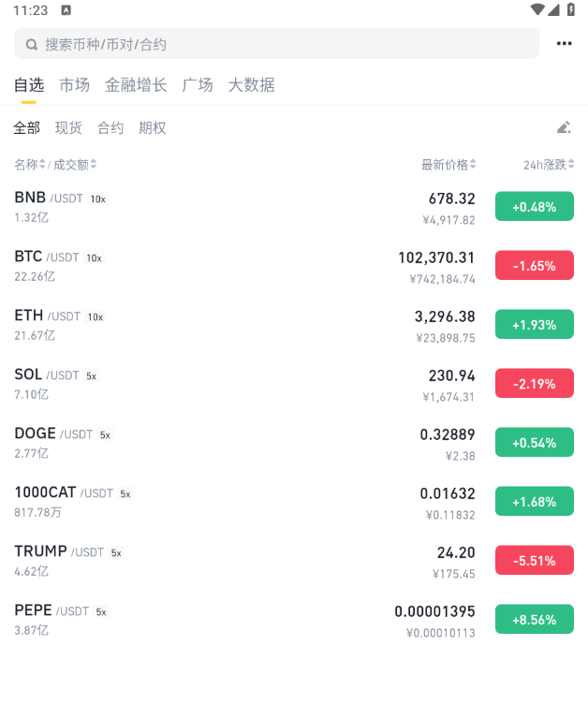The image size is (588, 704).
Task: Tap the search magnifier icon
Action: click(x=32, y=44)
